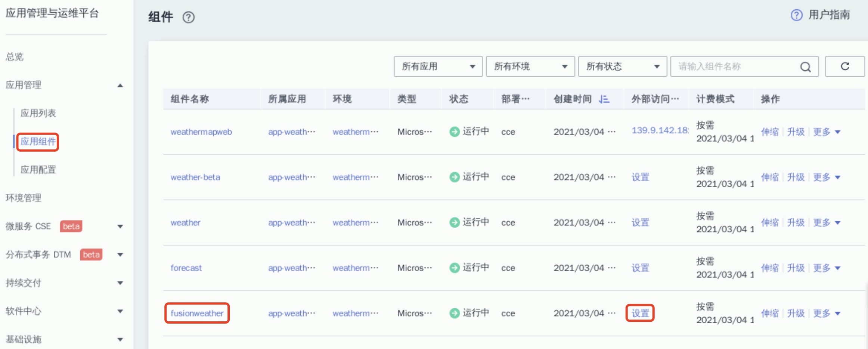Click the help icon beside 组件 title

188,17
